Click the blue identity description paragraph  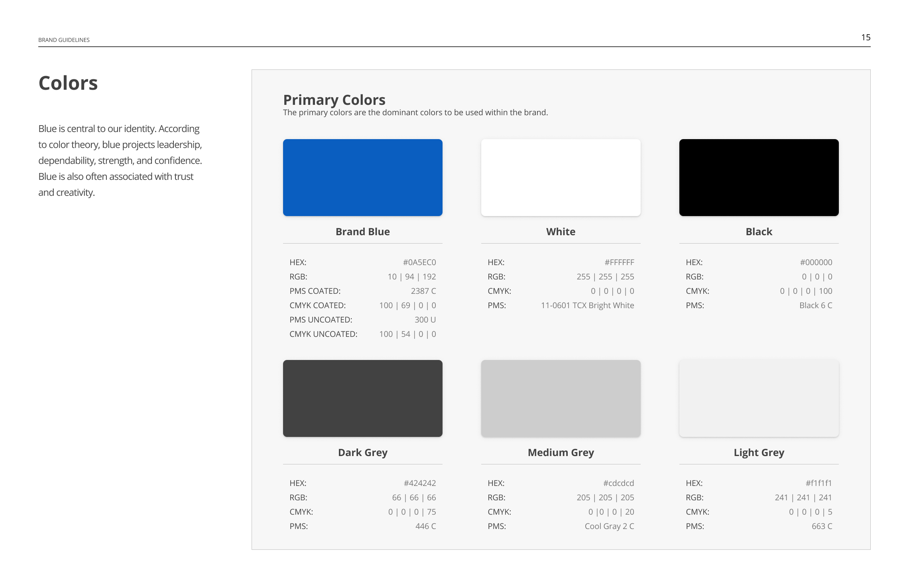coord(120,160)
